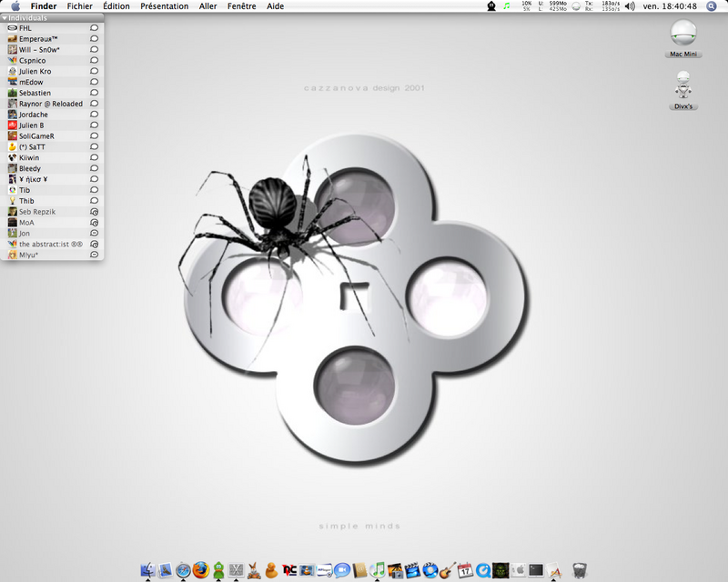
Task: Open Finder from the Dock
Action: tap(148, 570)
